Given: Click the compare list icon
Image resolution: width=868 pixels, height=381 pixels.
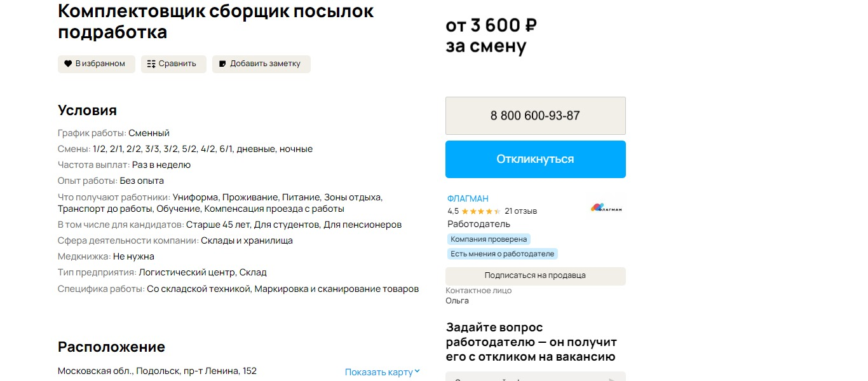Looking at the screenshot, I should click(x=151, y=64).
